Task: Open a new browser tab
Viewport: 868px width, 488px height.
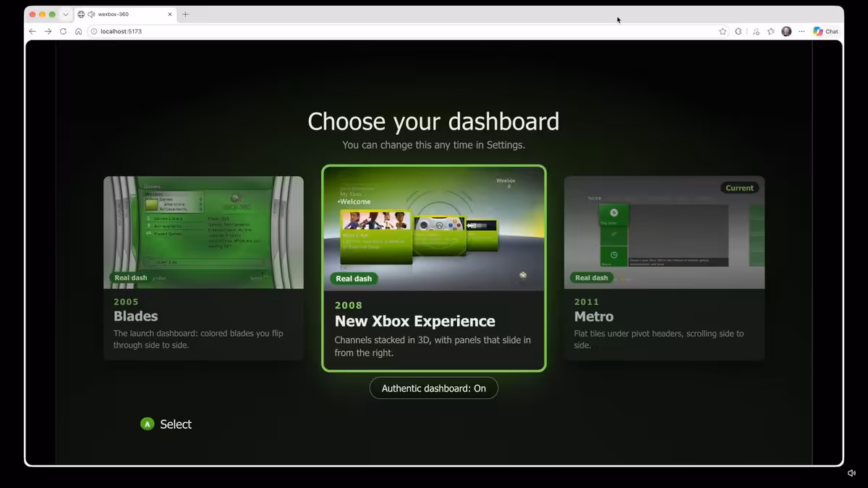Action: pyautogui.click(x=185, y=14)
